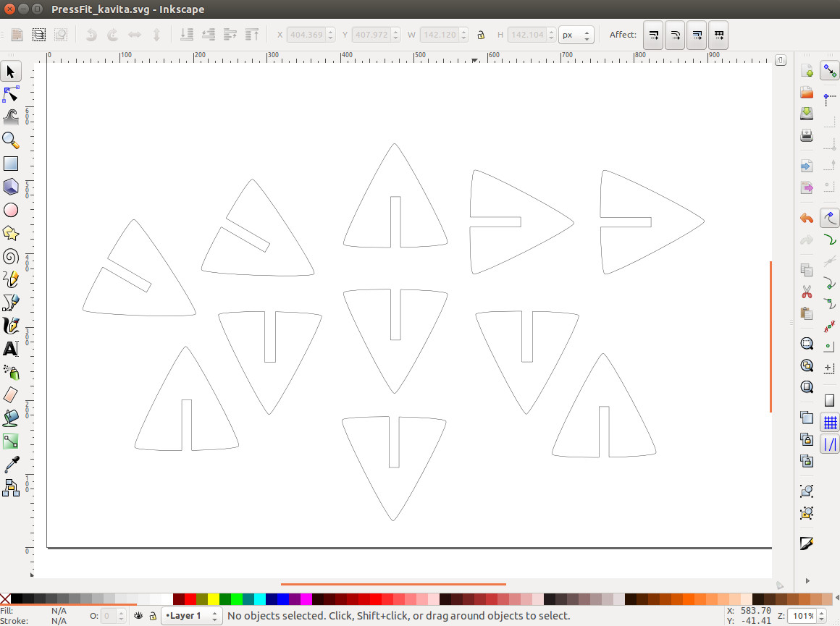
Task: Select the 3D Box tool
Action: (11, 187)
